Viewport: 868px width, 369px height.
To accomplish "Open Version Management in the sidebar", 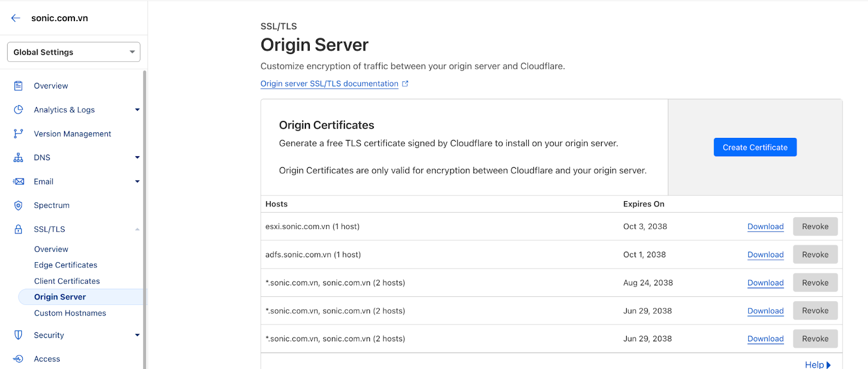I will click(72, 133).
